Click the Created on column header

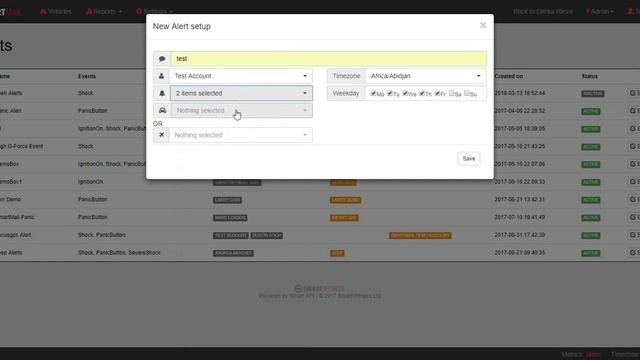coord(509,76)
